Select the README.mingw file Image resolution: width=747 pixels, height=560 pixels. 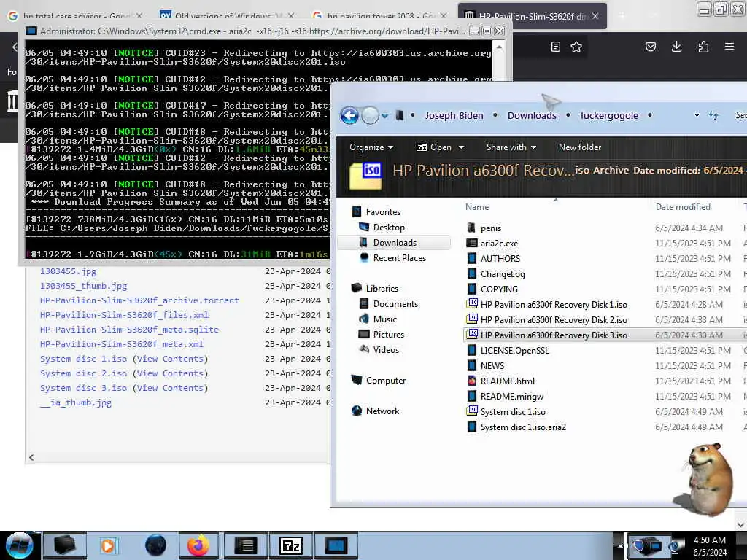(511, 397)
